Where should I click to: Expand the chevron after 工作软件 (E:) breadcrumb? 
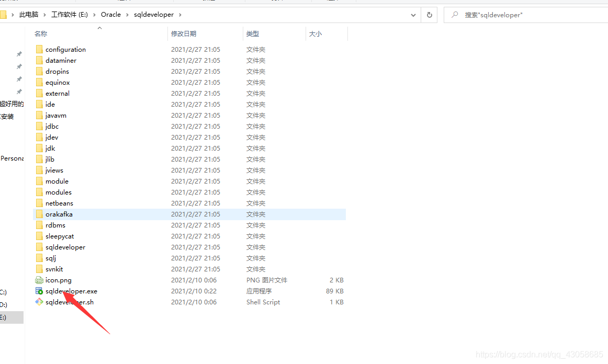tap(94, 15)
